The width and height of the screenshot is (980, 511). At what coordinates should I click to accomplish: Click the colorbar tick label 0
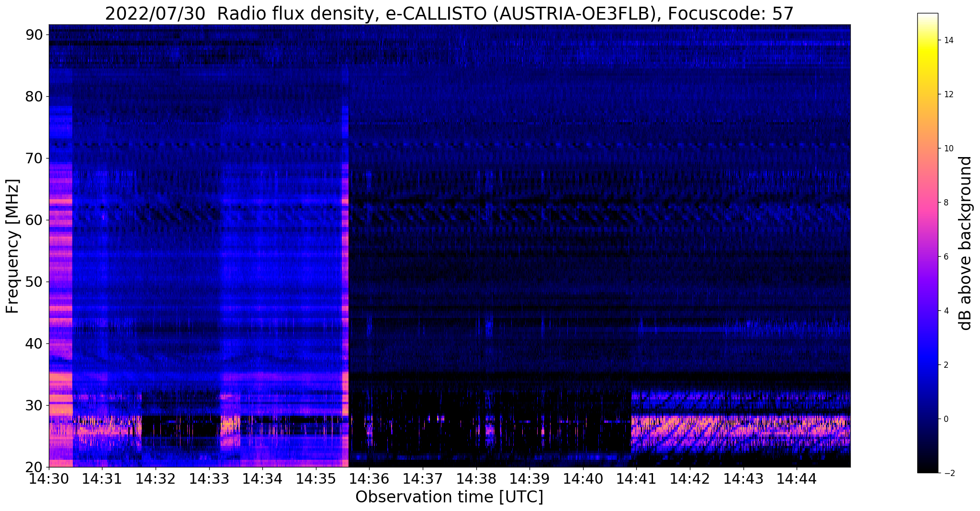946,419
